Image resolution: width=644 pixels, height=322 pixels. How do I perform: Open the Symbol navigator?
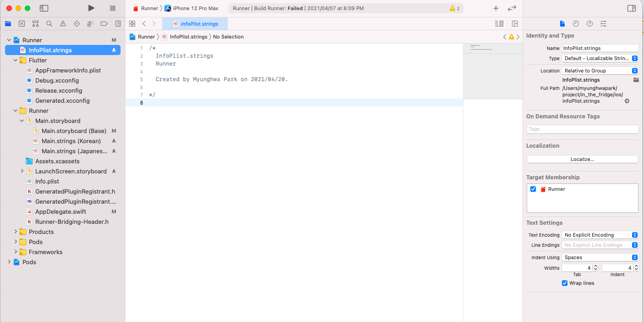(x=35, y=23)
